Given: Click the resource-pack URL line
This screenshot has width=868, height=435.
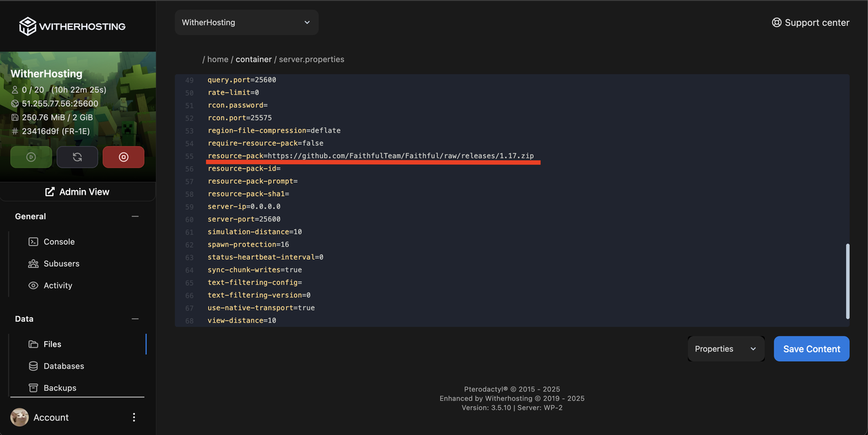Looking at the screenshot, I should tap(370, 156).
